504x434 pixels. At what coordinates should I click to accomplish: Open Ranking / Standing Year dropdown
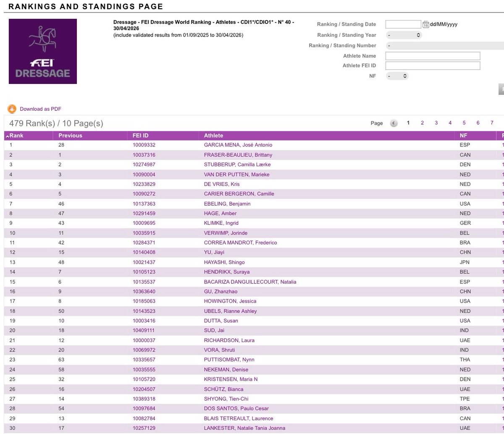pos(403,35)
